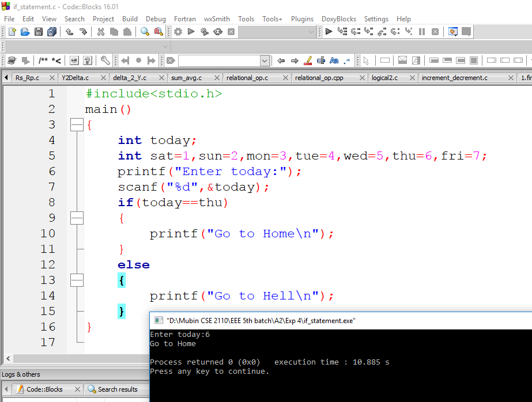The height and width of the screenshot is (402, 532).
Task: Create a new file
Action: click(x=12, y=32)
